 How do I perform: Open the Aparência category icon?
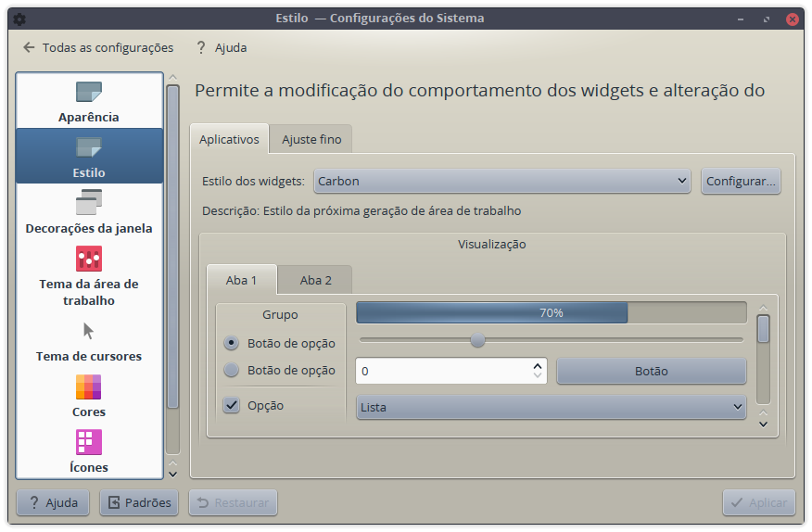tap(89, 92)
